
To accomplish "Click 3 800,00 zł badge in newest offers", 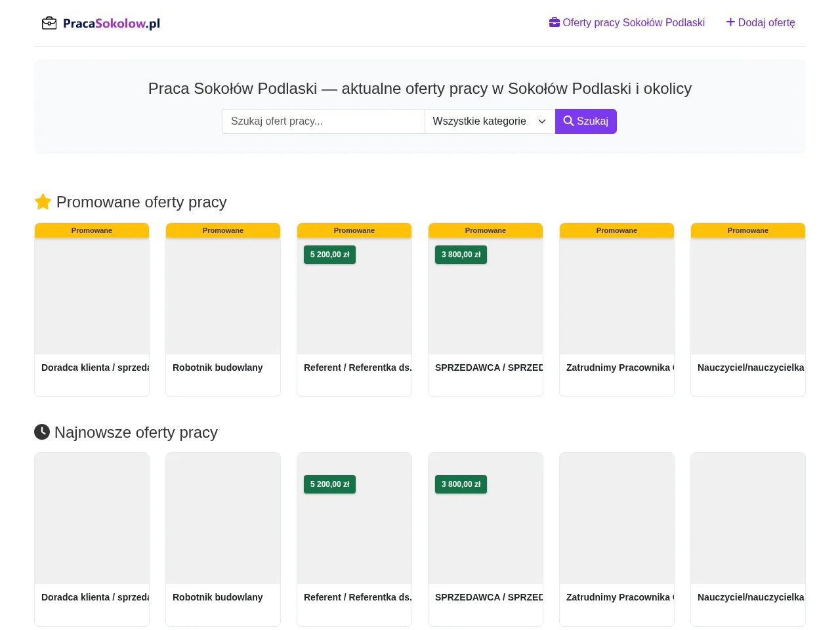I will (461, 484).
